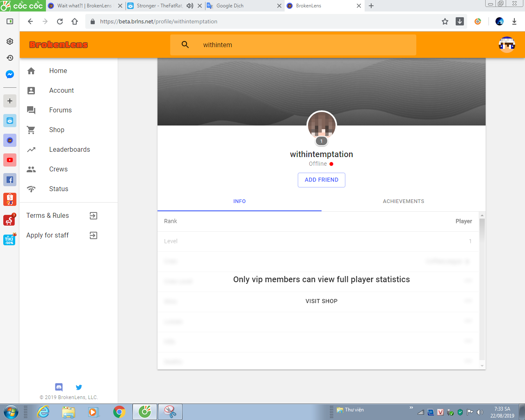
Task: Click the info panel vertical scrollbar
Action: click(x=482, y=290)
